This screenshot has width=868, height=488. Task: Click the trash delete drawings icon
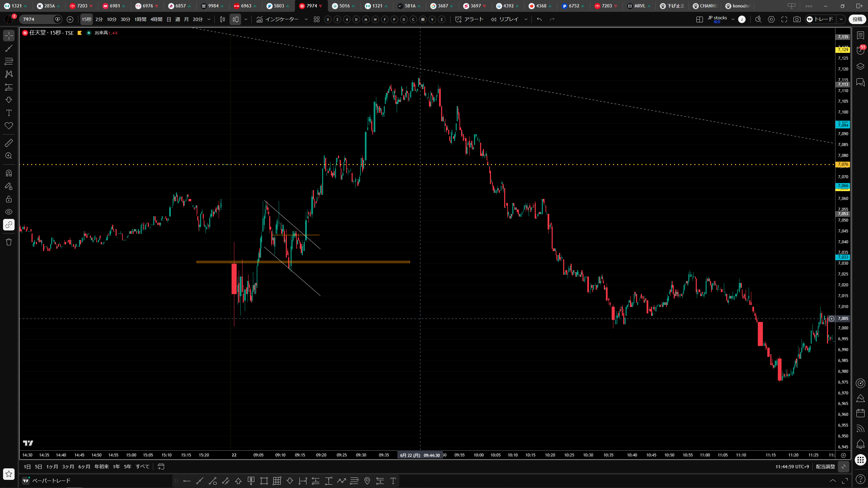point(9,242)
